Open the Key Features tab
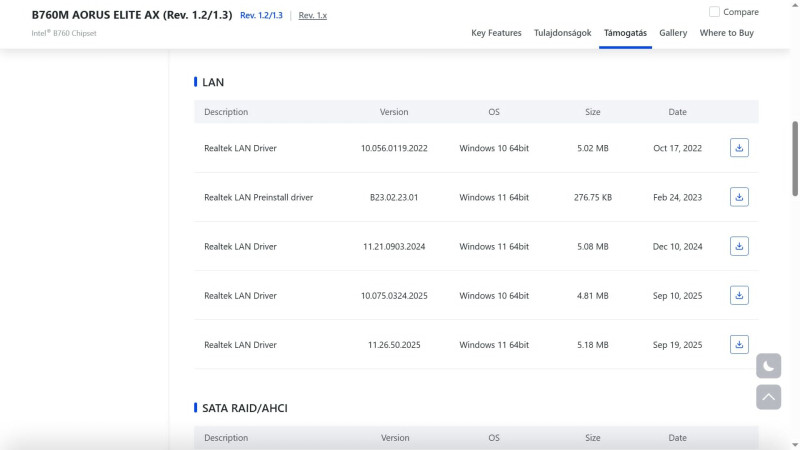 point(496,33)
